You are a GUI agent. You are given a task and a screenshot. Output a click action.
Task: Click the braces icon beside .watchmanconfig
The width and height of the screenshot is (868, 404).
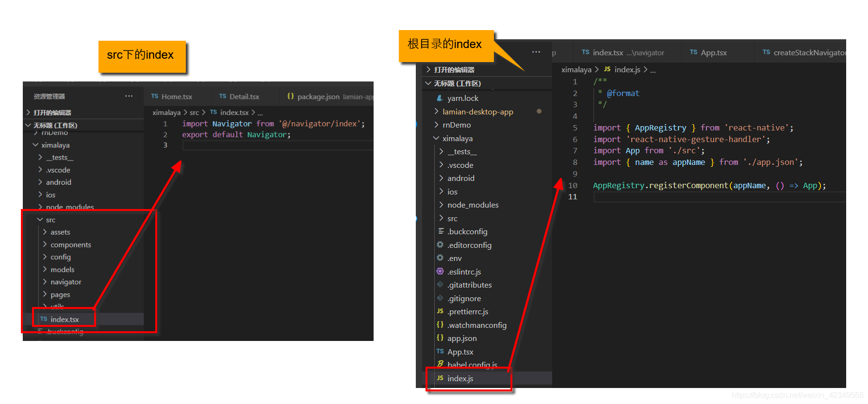point(440,324)
